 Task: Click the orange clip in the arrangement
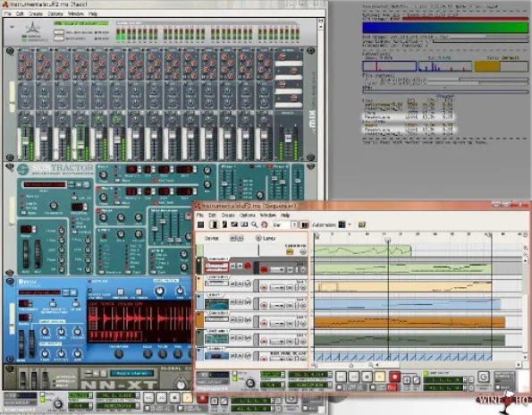tap(410, 322)
